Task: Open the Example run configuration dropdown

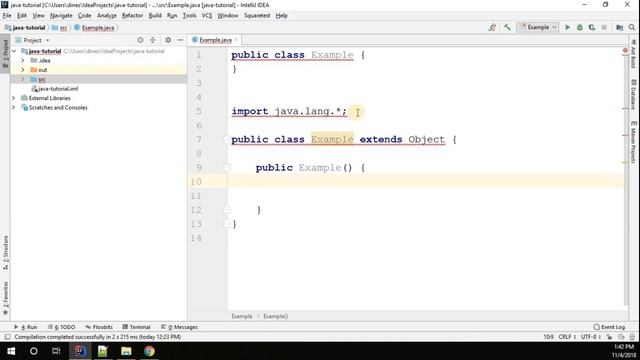Action: [538, 27]
